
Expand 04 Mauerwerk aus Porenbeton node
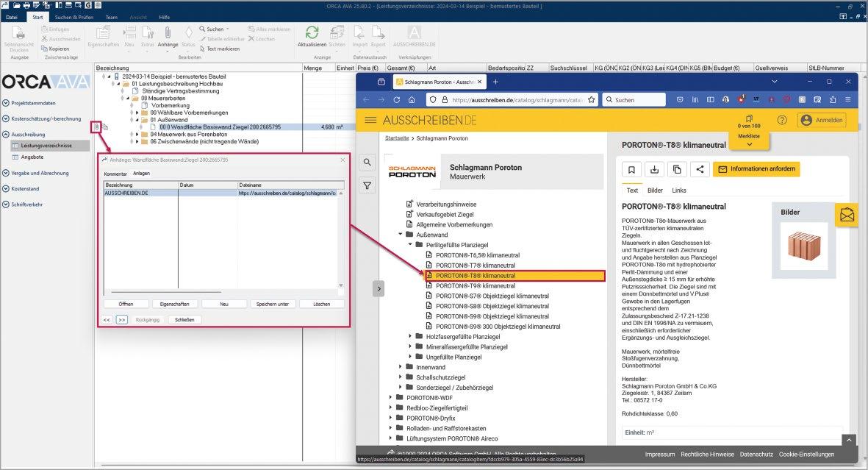138,134
